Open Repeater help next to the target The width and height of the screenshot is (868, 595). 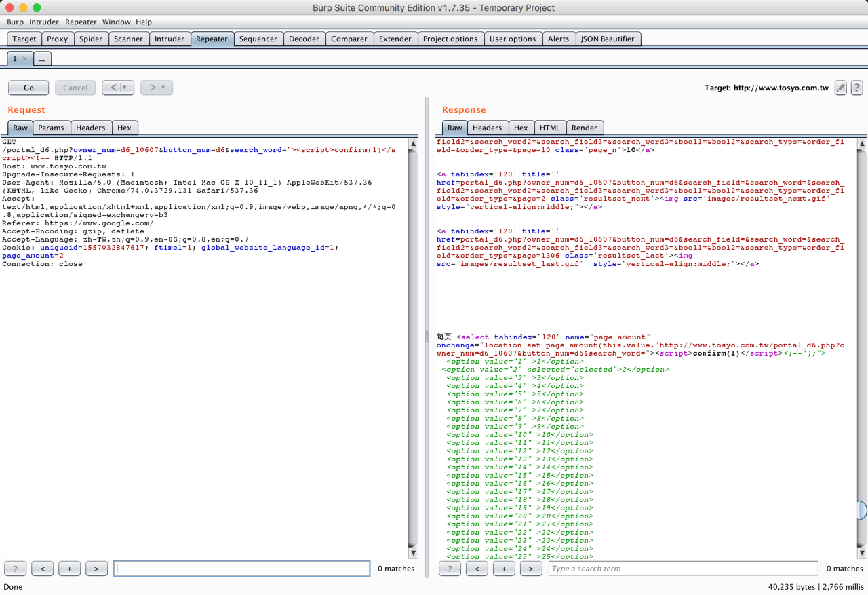pyautogui.click(x=857, y=88)
